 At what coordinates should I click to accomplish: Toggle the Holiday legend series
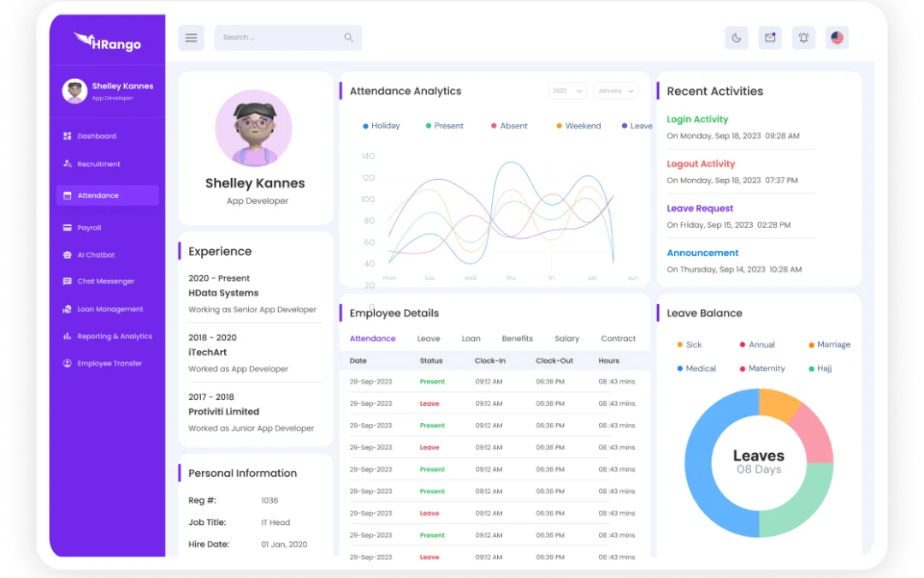[x=381, y=126]
